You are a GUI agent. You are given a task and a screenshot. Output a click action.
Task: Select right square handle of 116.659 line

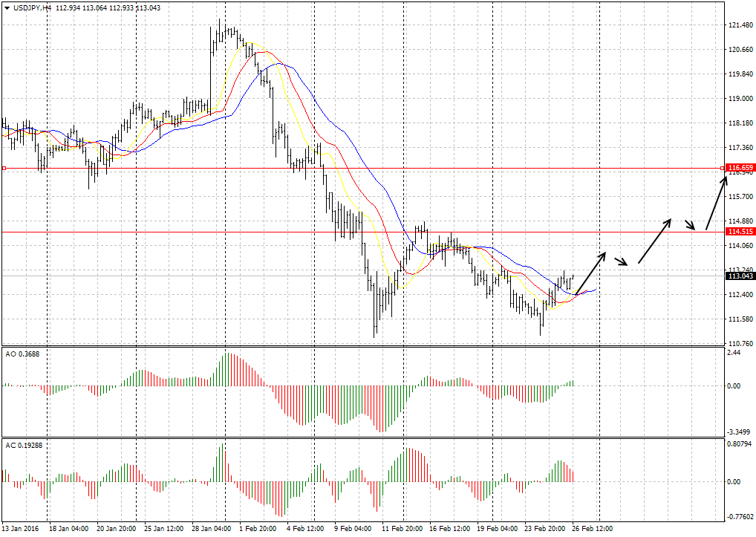click(x=722, y=169)
